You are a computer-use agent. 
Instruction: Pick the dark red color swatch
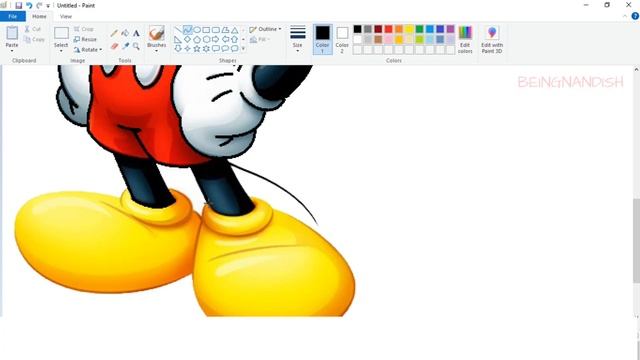click(378, 29)
